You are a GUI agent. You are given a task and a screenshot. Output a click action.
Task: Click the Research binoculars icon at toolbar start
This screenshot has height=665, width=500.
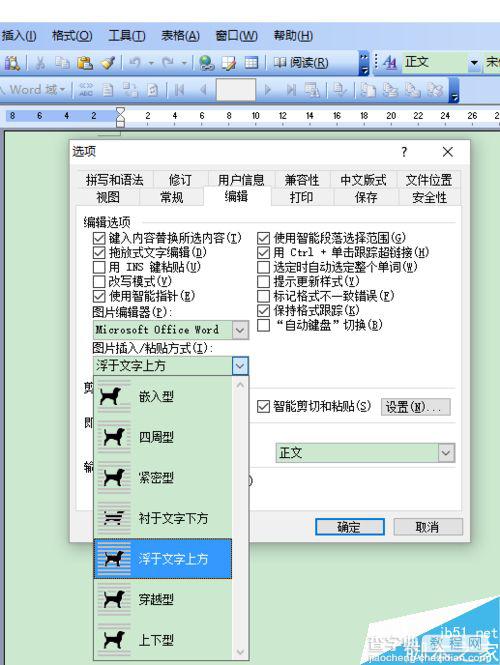click(11, 63)
